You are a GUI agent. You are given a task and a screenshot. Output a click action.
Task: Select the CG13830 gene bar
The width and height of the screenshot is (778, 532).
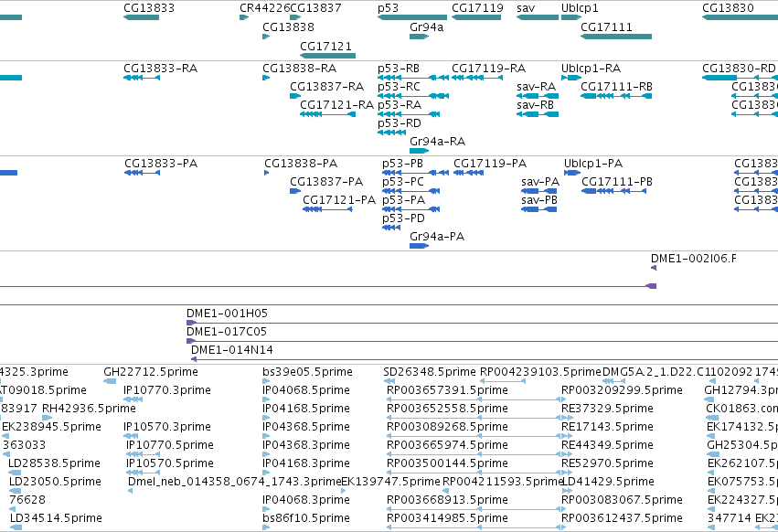[740, 17]
